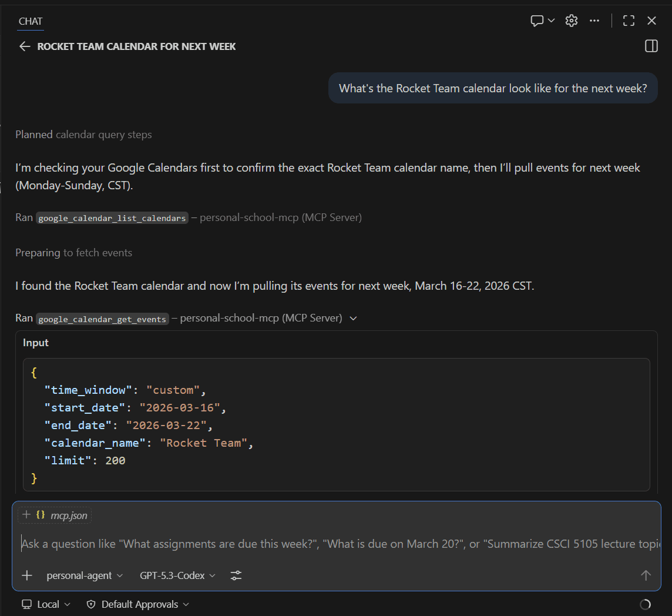Click the new chat speech bubble icon

(x=536, y=21)
